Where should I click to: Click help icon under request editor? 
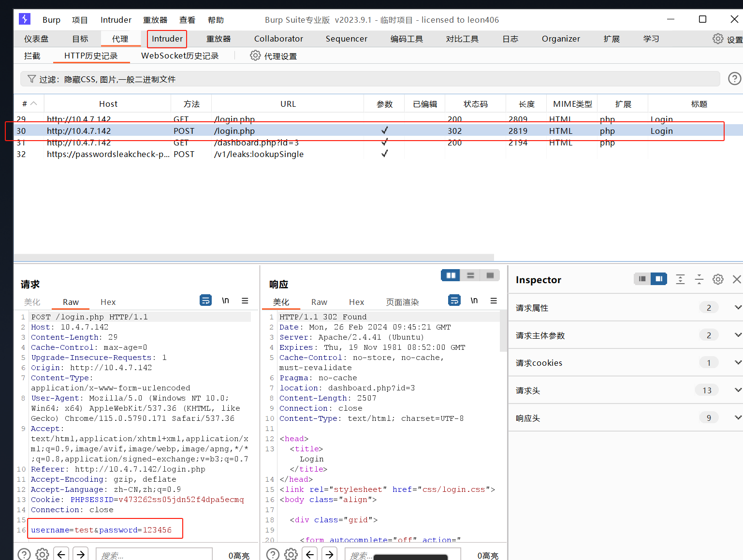coord(24,554)
